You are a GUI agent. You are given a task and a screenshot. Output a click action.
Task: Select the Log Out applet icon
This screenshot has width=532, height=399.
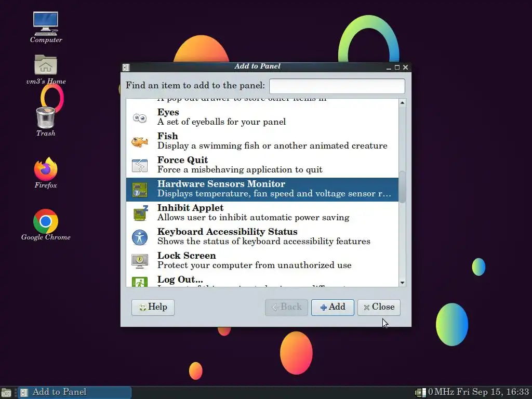(140, 282)
